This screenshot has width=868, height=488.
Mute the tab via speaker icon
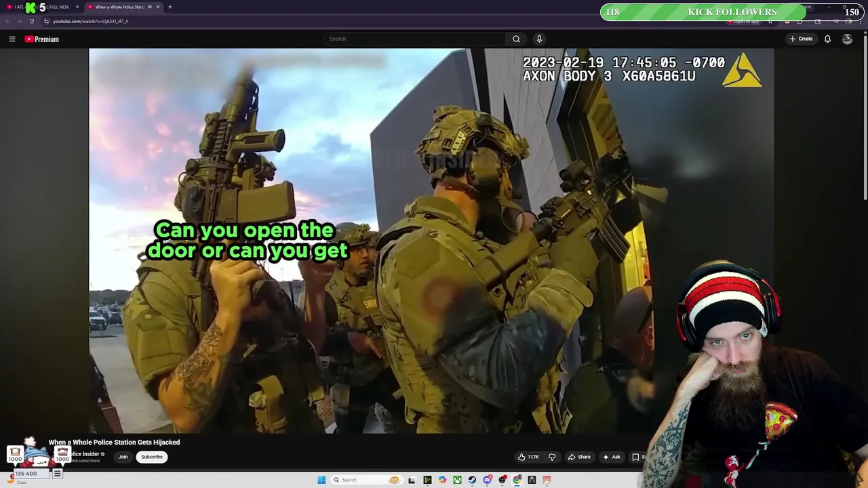149,7
